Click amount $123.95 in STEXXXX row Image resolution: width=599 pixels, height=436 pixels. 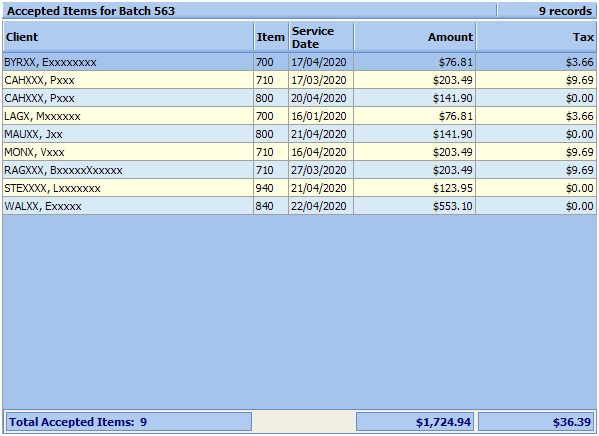tap(415, 188)
